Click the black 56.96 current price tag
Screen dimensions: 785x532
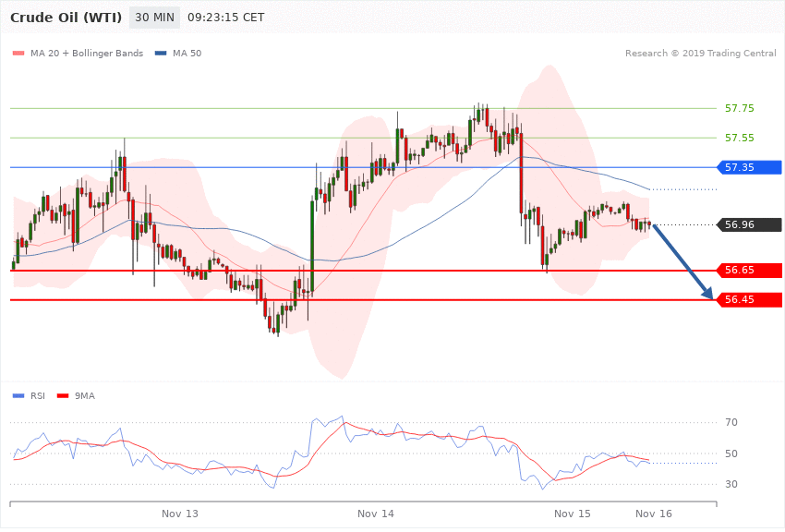[x=750, y=224]
